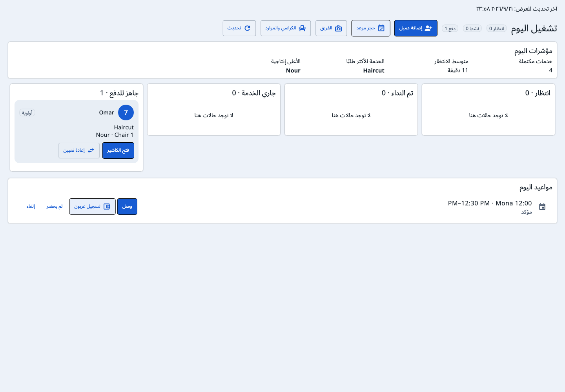
Task: Click the circular refresh arrow icon
Action: pos(247,28)
